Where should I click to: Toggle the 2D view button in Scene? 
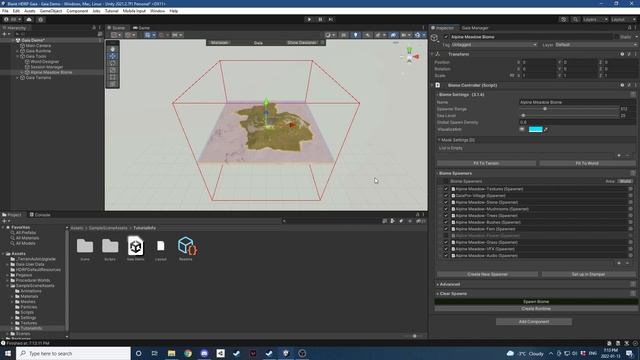(344, 35)
